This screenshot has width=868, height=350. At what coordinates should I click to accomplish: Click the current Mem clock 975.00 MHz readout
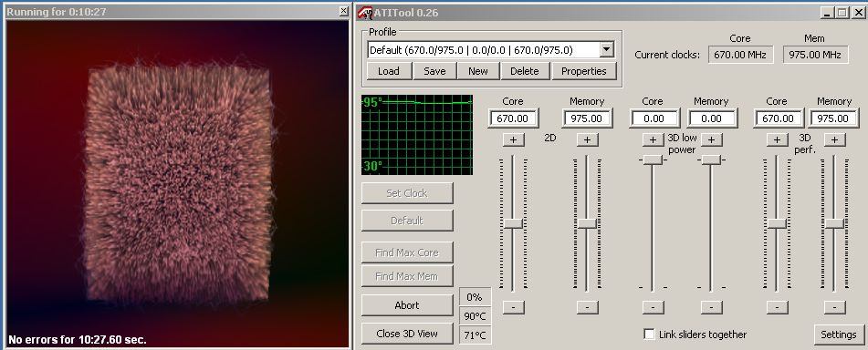pos(815,55)
